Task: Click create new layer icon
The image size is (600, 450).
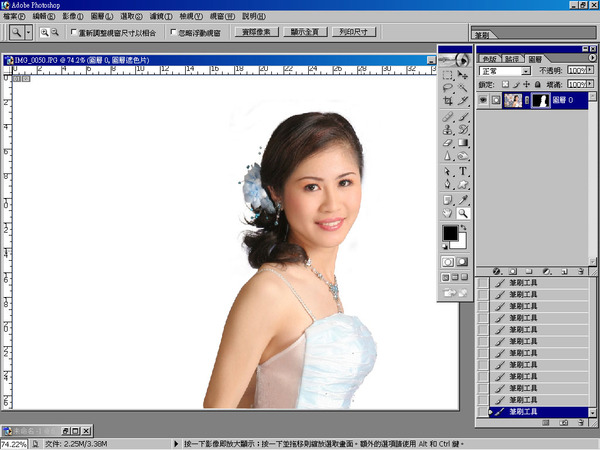Action: 564,271
